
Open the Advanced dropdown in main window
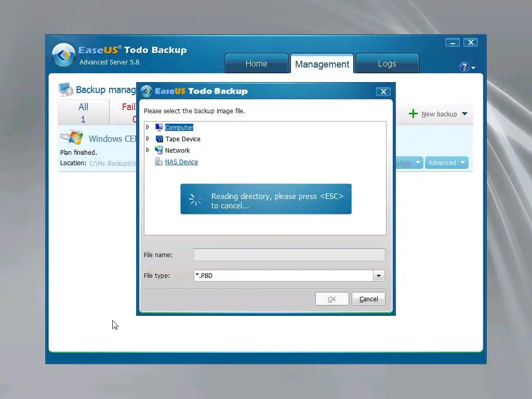[x=446, y=163]
